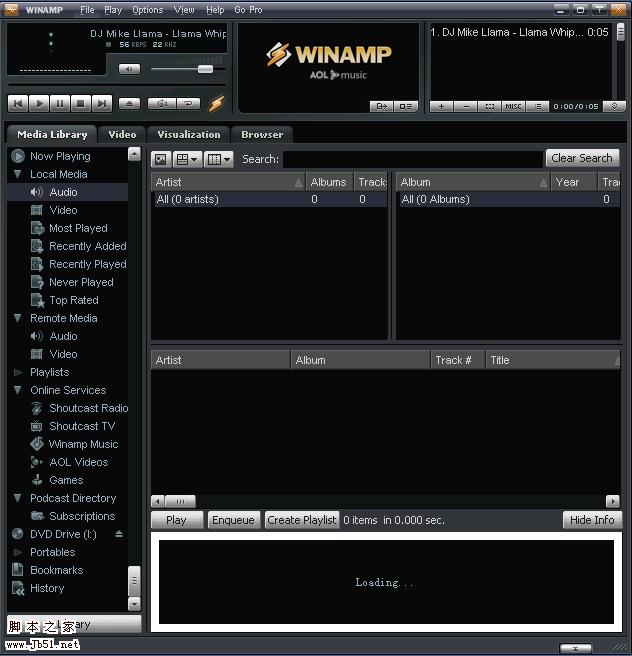
Task: Mute audio using the speaker button
Action: click(x=129, y=69)
